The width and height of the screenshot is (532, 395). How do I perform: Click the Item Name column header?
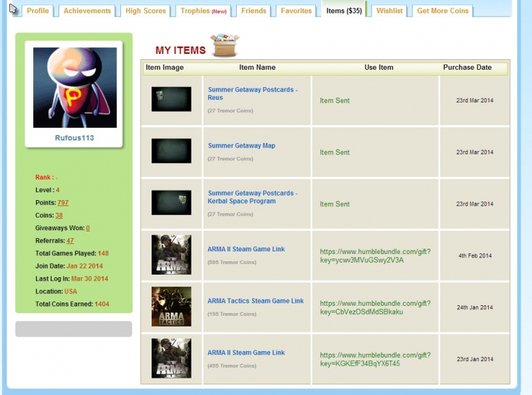point(257,67)
